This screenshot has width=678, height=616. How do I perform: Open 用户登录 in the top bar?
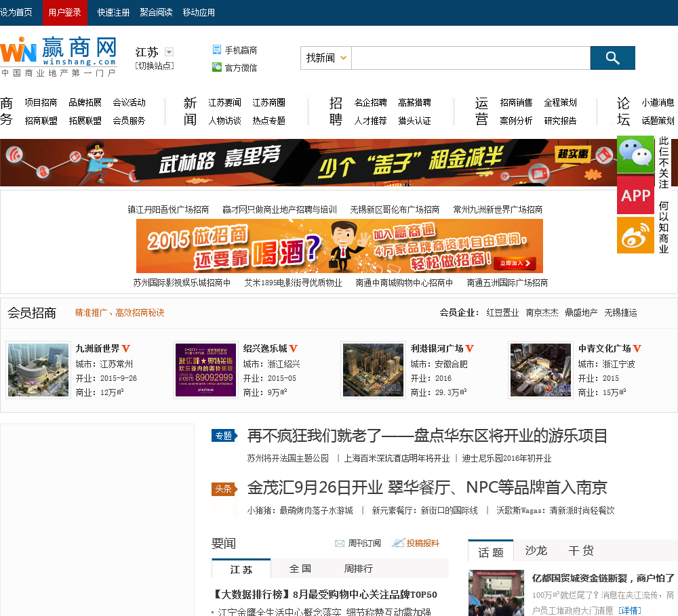tap(65, 12)
